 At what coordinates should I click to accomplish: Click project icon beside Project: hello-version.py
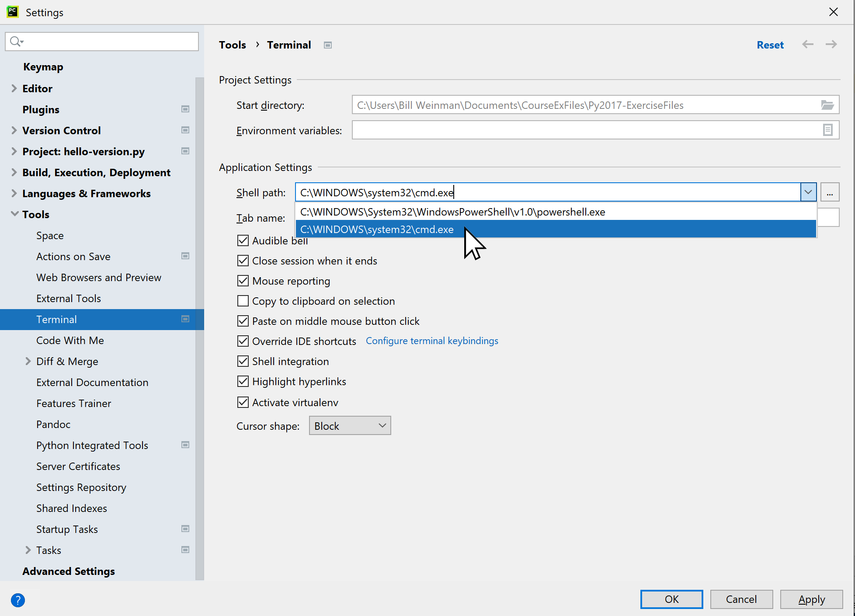pos(185,151)
